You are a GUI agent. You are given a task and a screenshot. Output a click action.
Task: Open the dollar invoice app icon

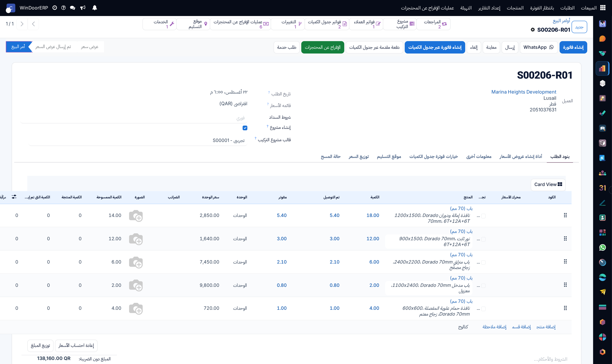(602, 158)
